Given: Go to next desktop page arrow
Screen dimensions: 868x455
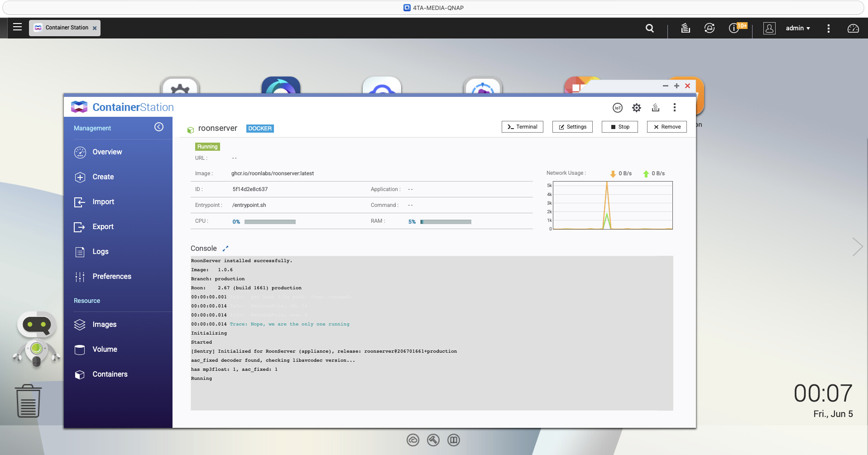Looking at the screenshot, I should coord(858,247).
